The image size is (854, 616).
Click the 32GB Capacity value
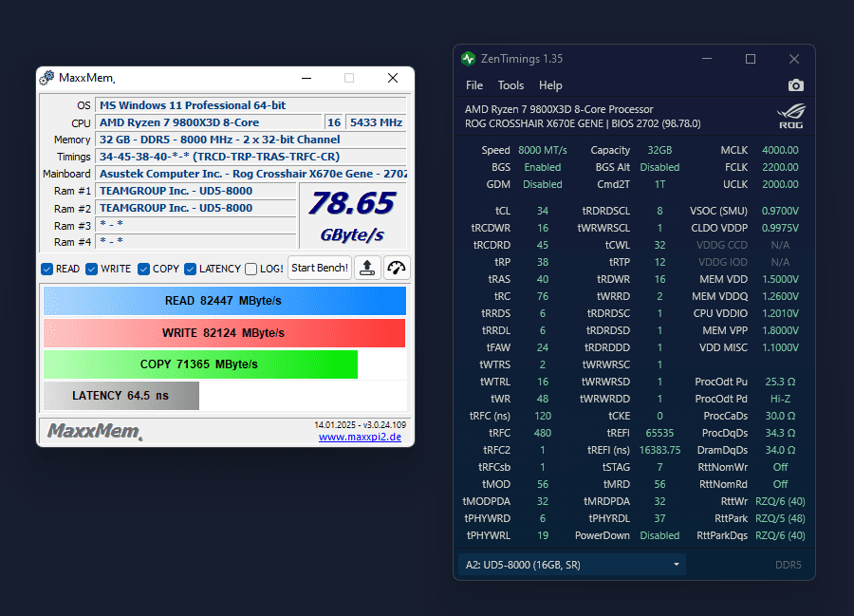[x=659, y=150]
